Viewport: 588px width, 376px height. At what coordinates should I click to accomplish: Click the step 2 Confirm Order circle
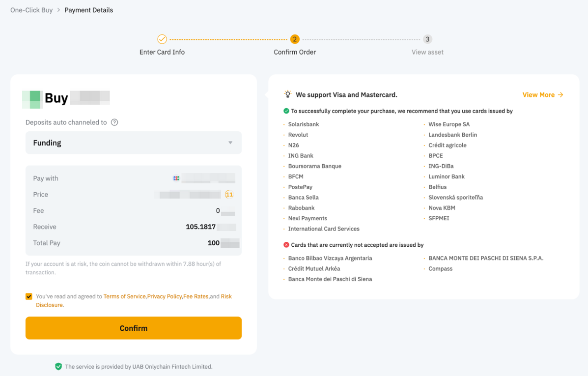coord(295,39)
